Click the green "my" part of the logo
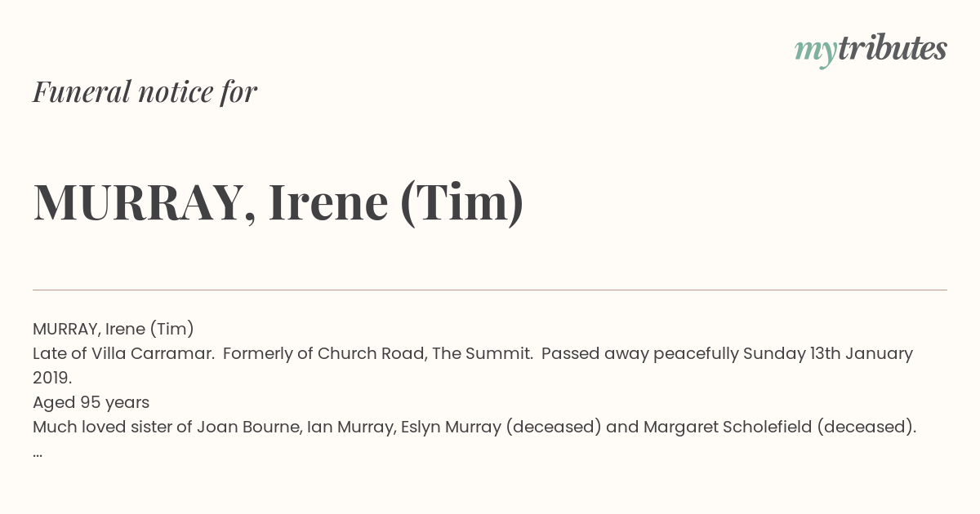 (815, 52)
